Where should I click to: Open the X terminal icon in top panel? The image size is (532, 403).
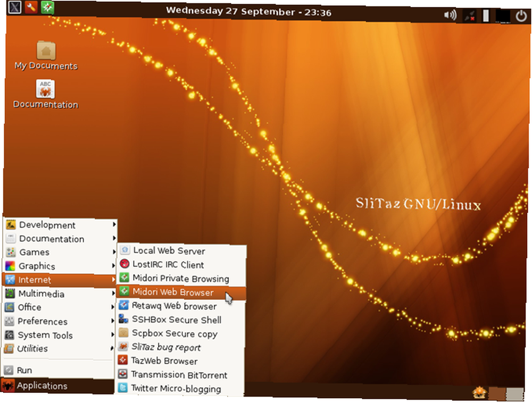pos(14,6)
